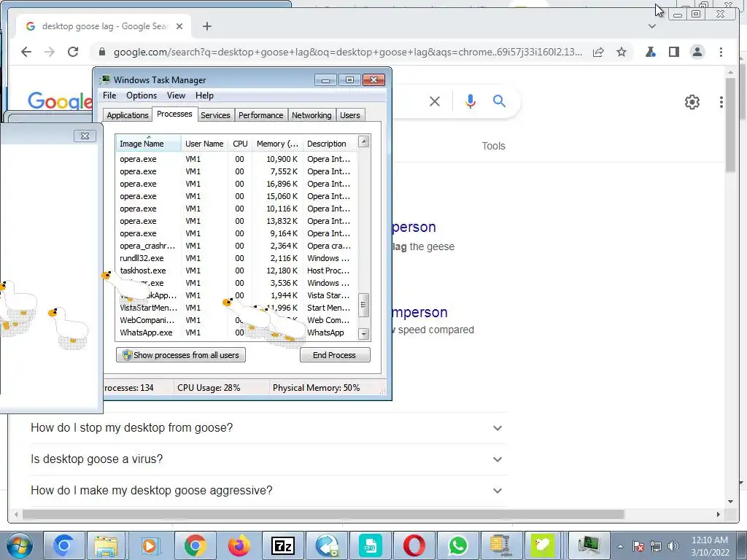Image resolution: width=747 pixels, height=560 pixels.
Task: Open network tray icon
Action: 656,546
